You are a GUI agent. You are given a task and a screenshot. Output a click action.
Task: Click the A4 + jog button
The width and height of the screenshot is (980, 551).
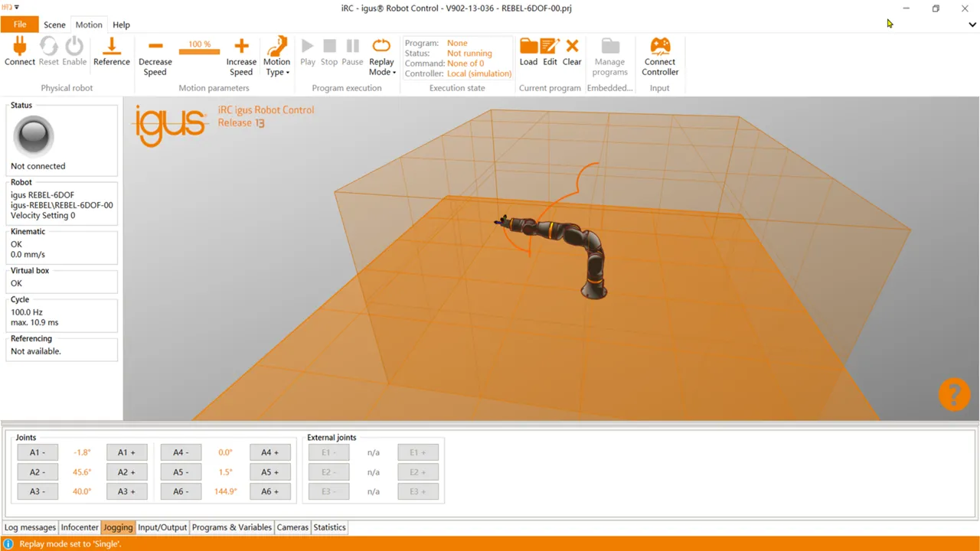270,452
